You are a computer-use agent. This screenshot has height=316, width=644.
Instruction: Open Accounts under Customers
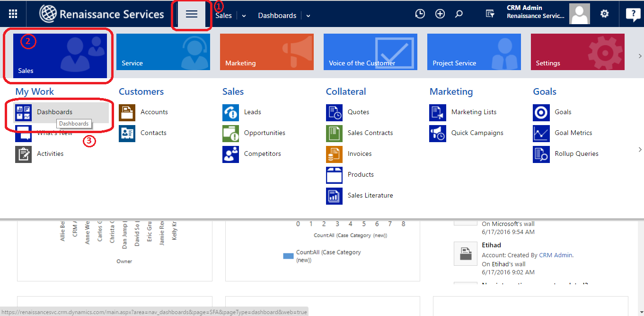[x=154, y=112]
